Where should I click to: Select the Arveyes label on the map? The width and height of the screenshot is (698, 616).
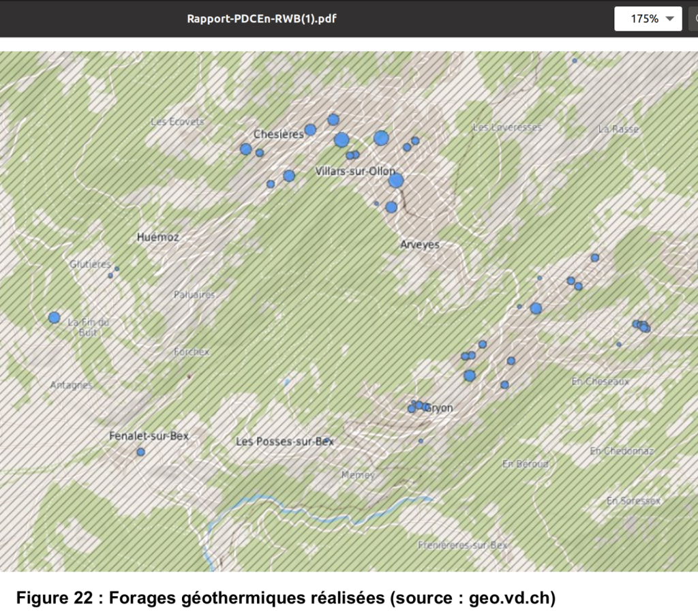419,244
